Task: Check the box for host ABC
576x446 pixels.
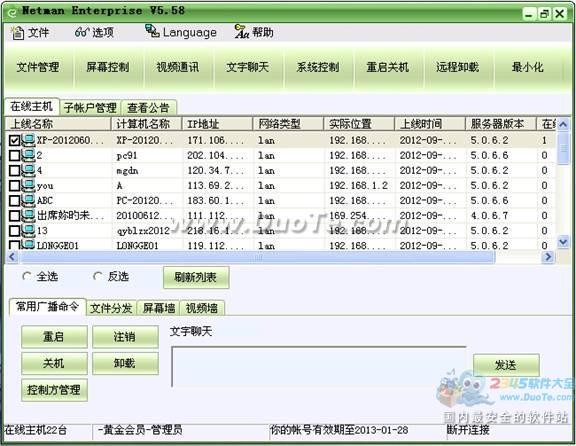Action: pos(14,201)
